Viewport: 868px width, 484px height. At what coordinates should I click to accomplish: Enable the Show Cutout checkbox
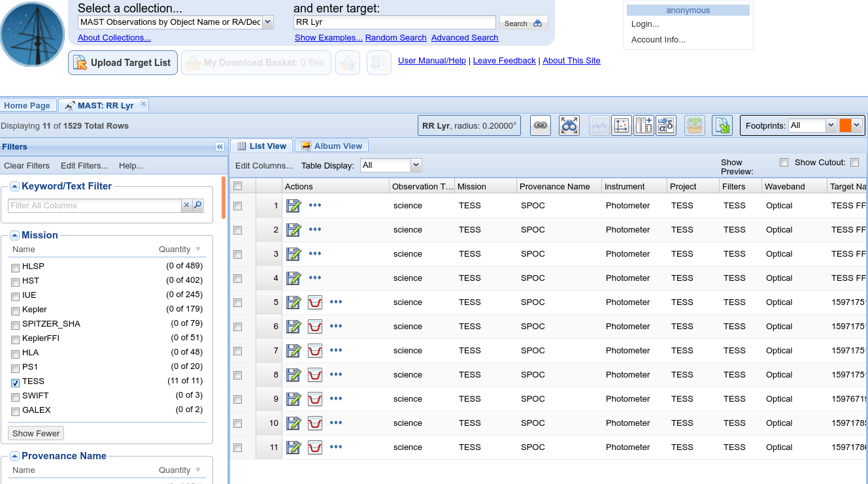(x=854, y=163)
